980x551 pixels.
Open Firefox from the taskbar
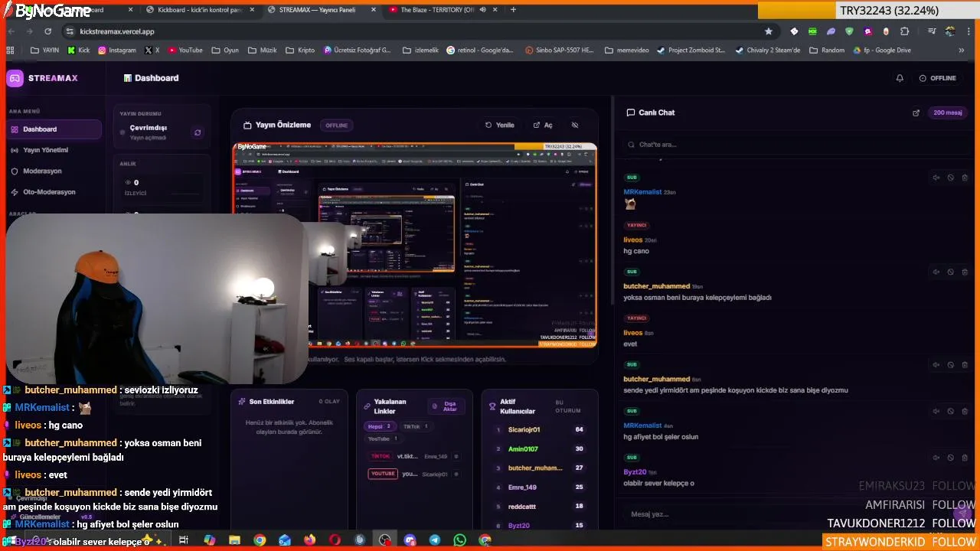(309, 540)
